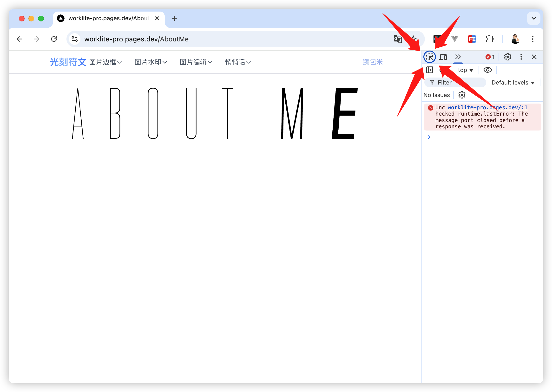Open the worklite-pro.pages.dev/:1 error source link
Screen dimensions: 552x392
487,107
